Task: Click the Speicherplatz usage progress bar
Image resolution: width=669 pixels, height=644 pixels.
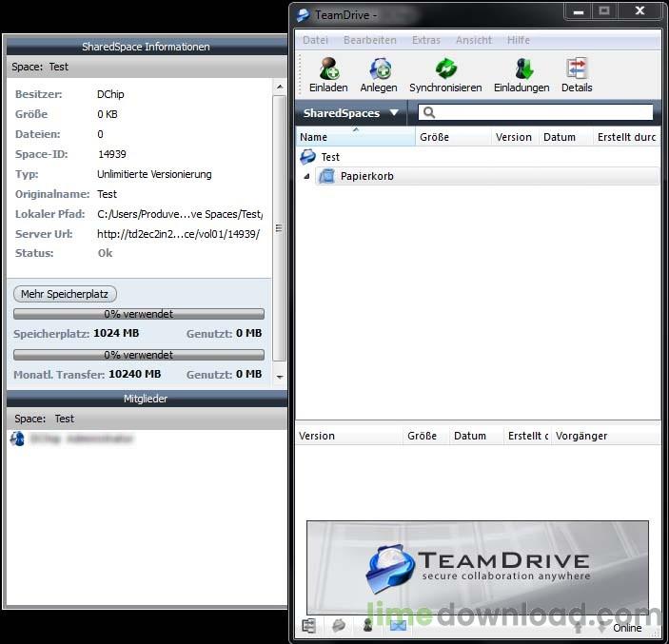Action: tap(139, 314)
